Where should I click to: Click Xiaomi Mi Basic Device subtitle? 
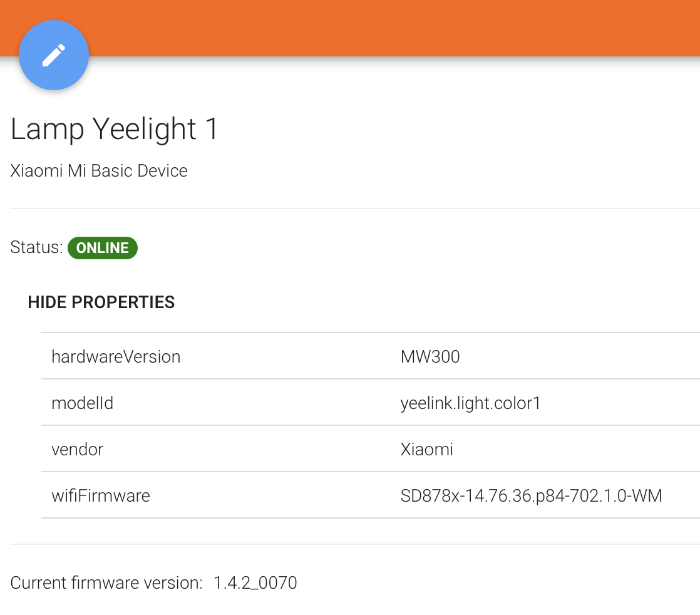coord(99,171)
